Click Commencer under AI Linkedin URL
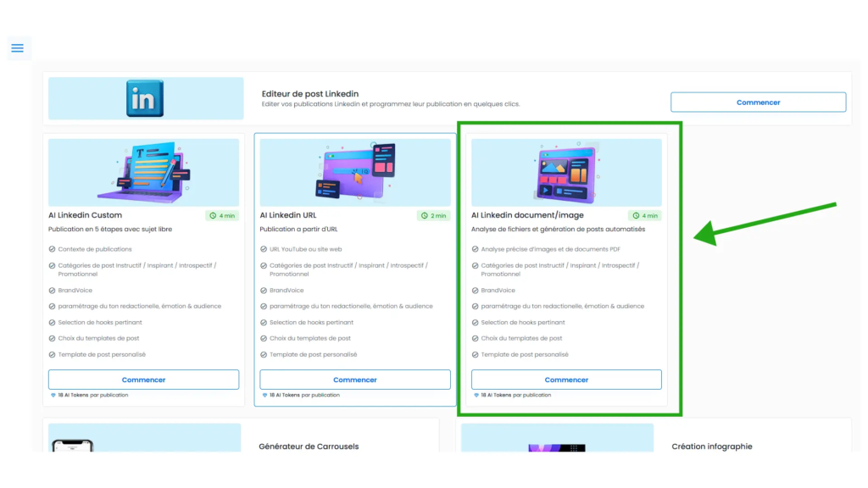 pos(355,380)
